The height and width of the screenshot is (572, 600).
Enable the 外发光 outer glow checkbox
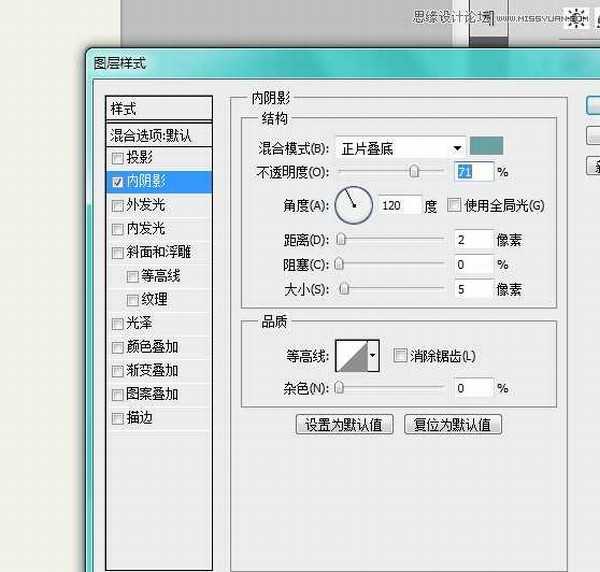(x=118, y=205)
